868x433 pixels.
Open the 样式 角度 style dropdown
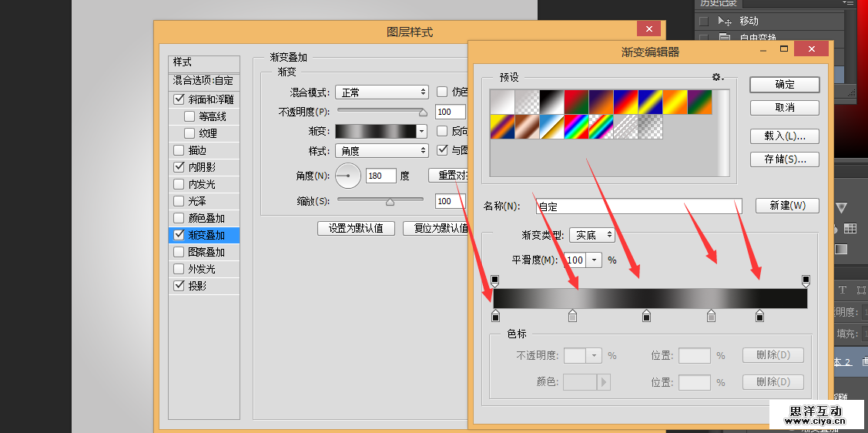(x=382, y=150)
